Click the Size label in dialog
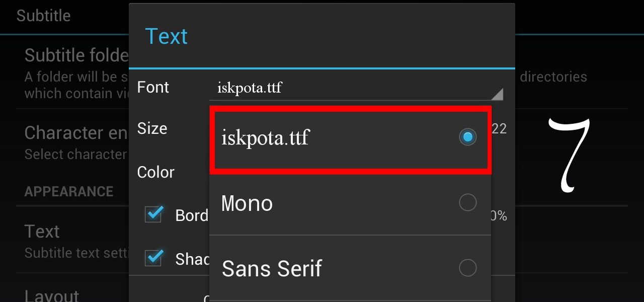644x302 pixels. (x=152, y=128)
